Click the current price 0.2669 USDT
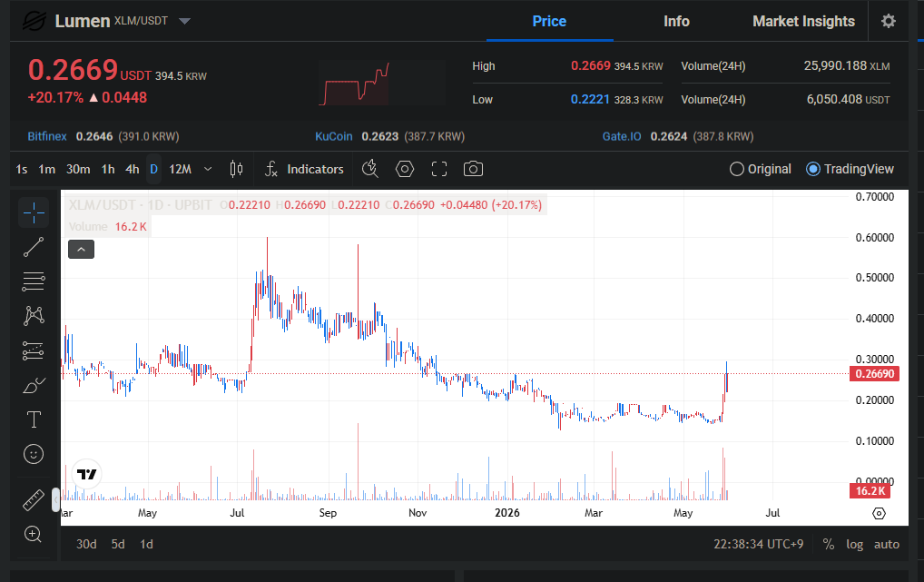The image size is (924, 582). (x=90, y=71)
